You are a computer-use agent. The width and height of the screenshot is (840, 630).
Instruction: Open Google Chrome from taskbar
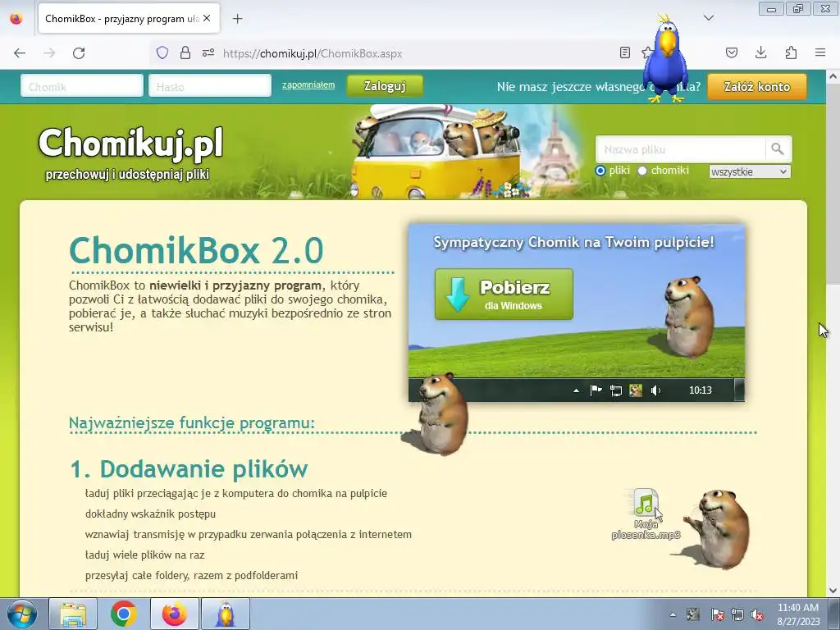[124, 614]
